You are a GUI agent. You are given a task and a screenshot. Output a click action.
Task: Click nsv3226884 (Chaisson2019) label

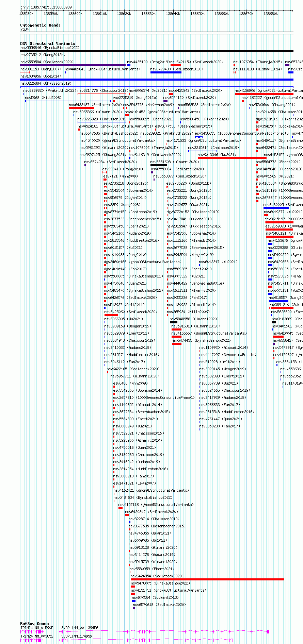pos(46,84)
